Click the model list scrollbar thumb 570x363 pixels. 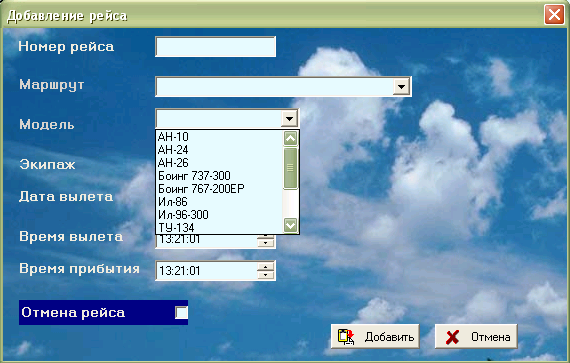click(290, 168)
